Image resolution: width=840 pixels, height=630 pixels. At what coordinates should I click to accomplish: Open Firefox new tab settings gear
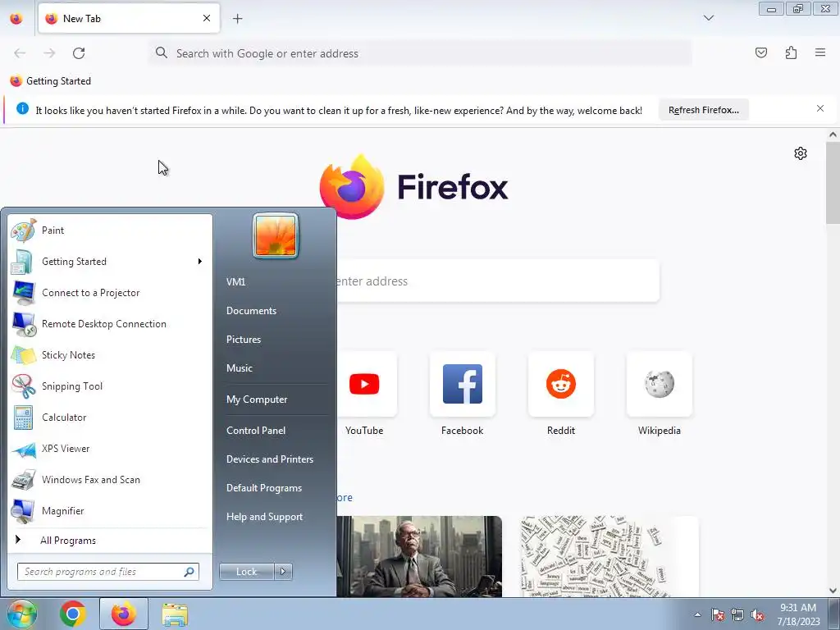(801, 153)
